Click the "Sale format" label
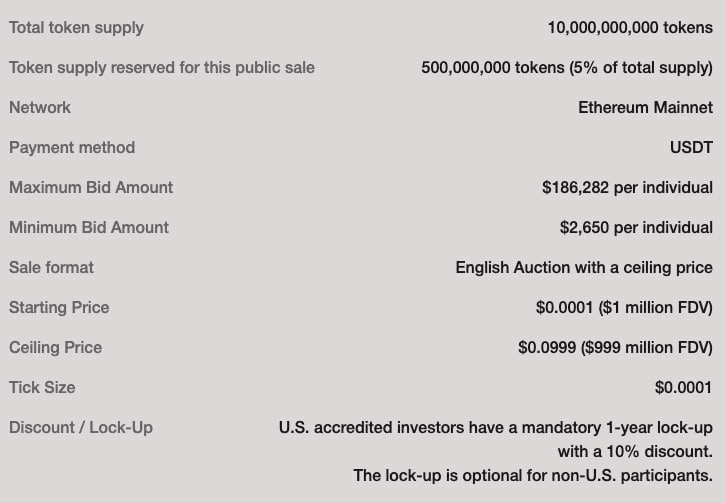The width and height of the screenshot is (726, 503). coord(51,267)
